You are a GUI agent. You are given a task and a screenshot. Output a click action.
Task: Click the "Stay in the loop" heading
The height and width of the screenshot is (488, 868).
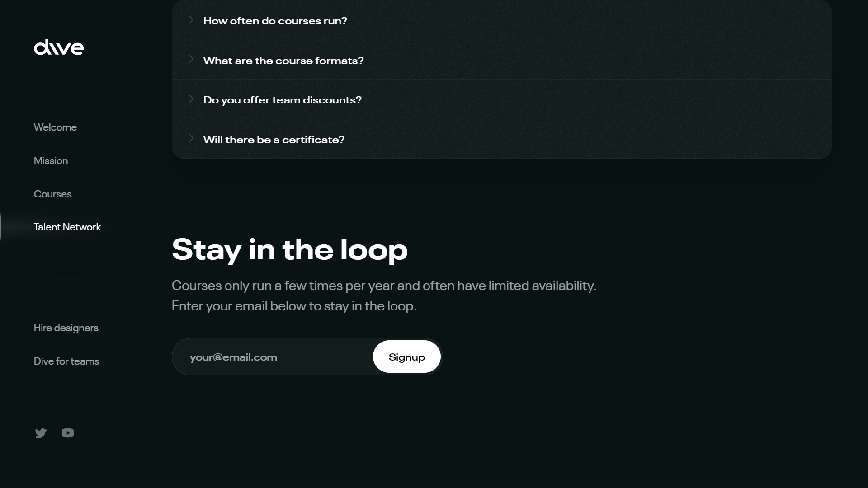(x=289, y=249)
